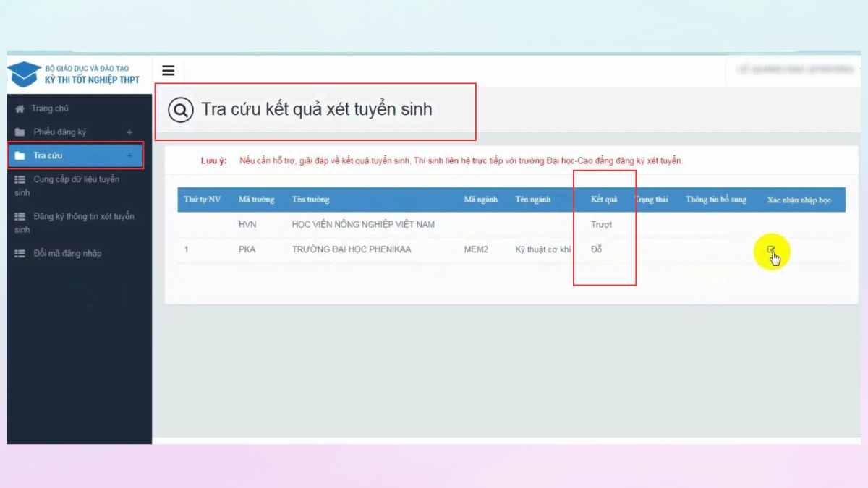
Task: Click the Kỹ thuật cơ khí cell
Action: [543, 249]
